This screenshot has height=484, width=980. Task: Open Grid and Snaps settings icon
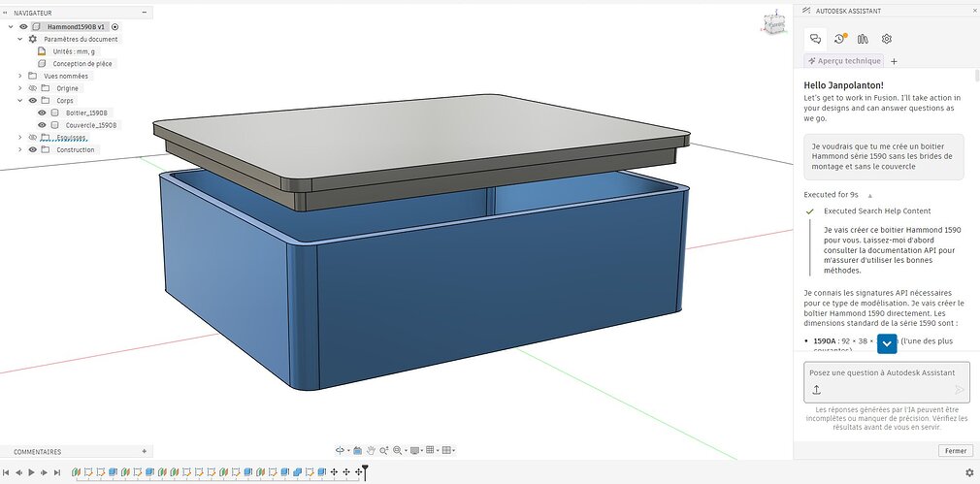coord(430,450)
